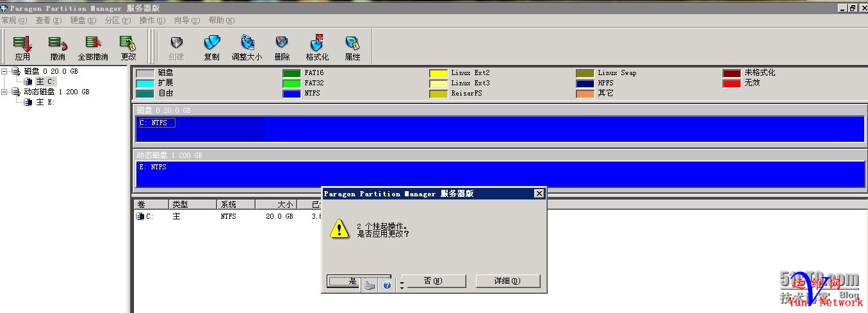Click the 20.0 GB size cell
The width and height of the screenshot is (868, 313).
pyautogui.click(x=279, y=217)
